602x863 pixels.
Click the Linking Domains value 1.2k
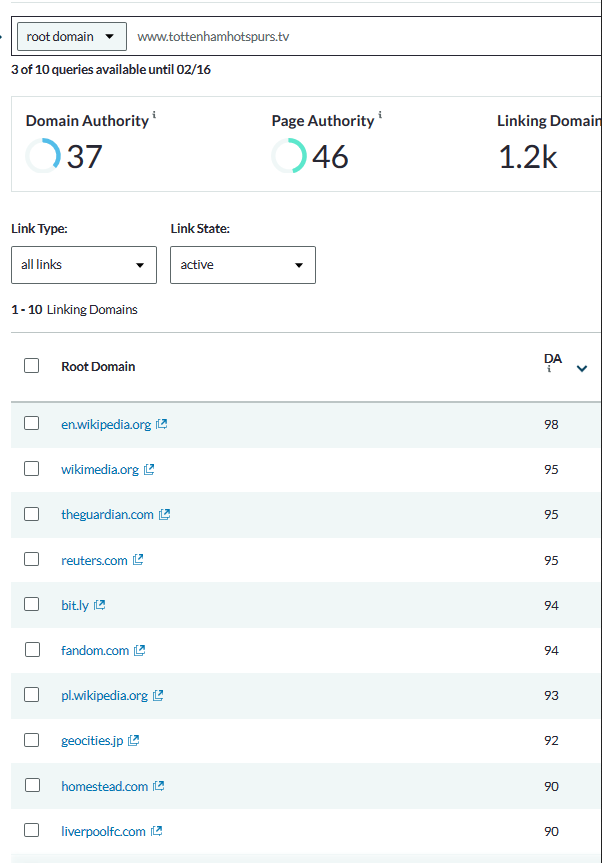[528, 156]
